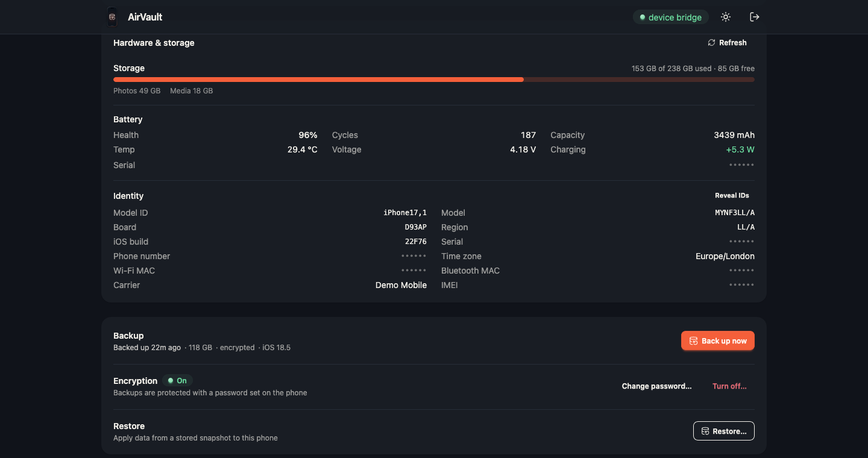Click the Hardware & storage heading
The height and width of the screenshot is (458, 868).
(x=154, y=43)
